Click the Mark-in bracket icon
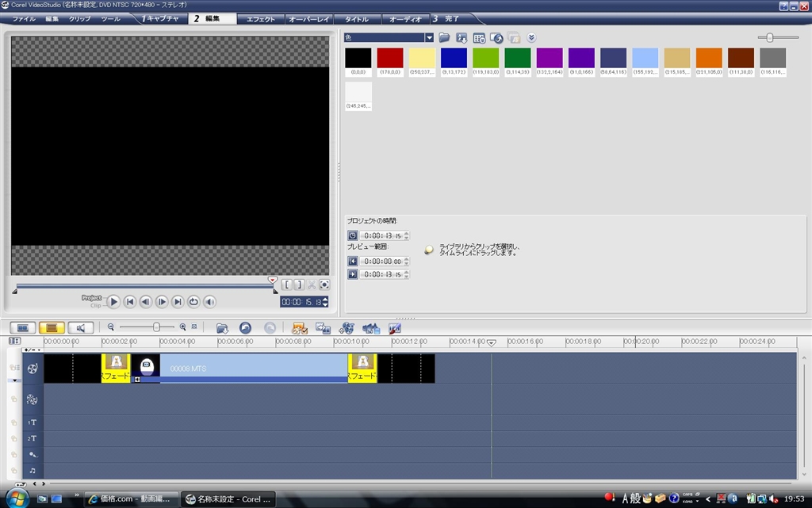Image resolution: width=812 pixels, height=508 pixels. click(287, 285)
